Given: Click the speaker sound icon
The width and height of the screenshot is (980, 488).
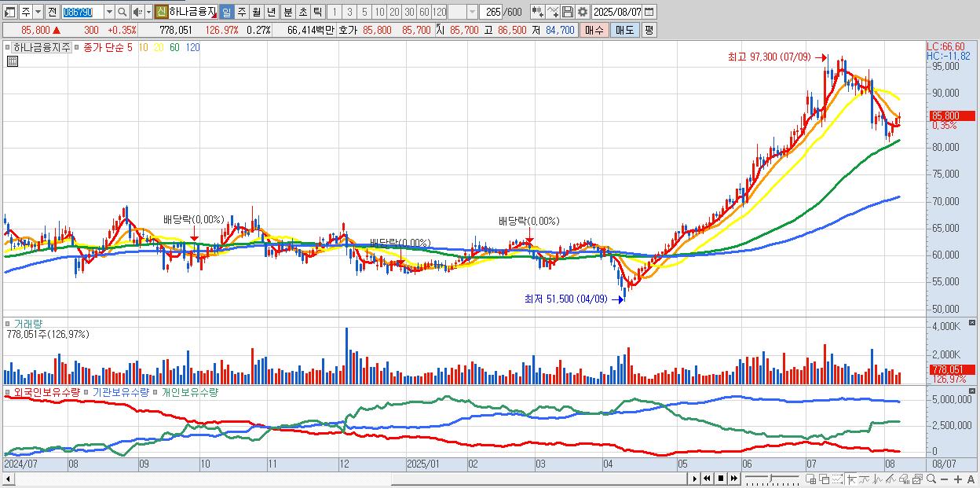Looking at the screenshot, I should click(x=137, y=12).
